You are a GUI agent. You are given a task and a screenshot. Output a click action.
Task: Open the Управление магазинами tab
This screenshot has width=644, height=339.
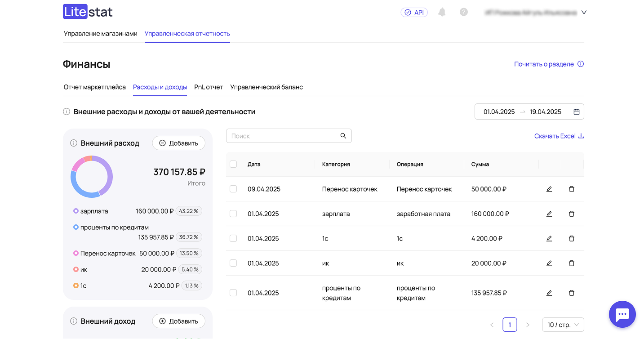pyautogui.click(x=100, y=34)
